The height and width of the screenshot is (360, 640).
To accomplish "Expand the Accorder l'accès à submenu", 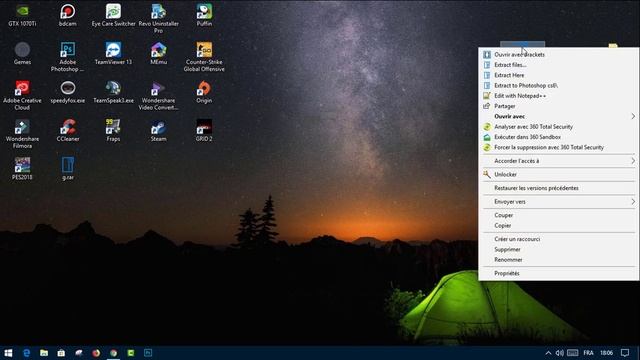I will point(558,161).
